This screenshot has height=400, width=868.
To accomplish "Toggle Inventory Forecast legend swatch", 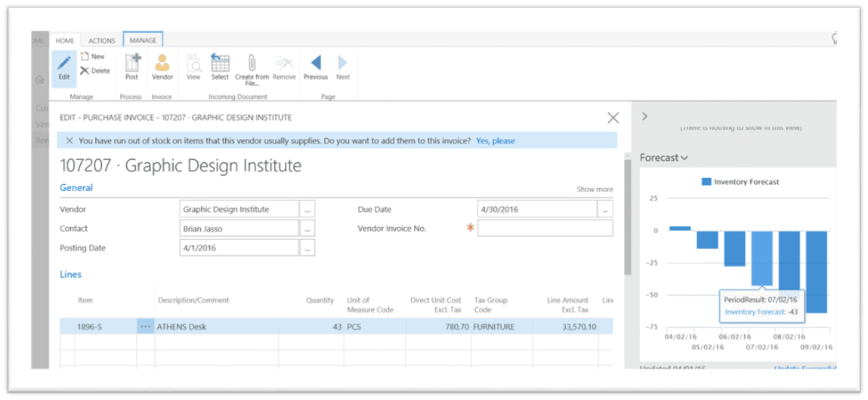I will (706, 181).
